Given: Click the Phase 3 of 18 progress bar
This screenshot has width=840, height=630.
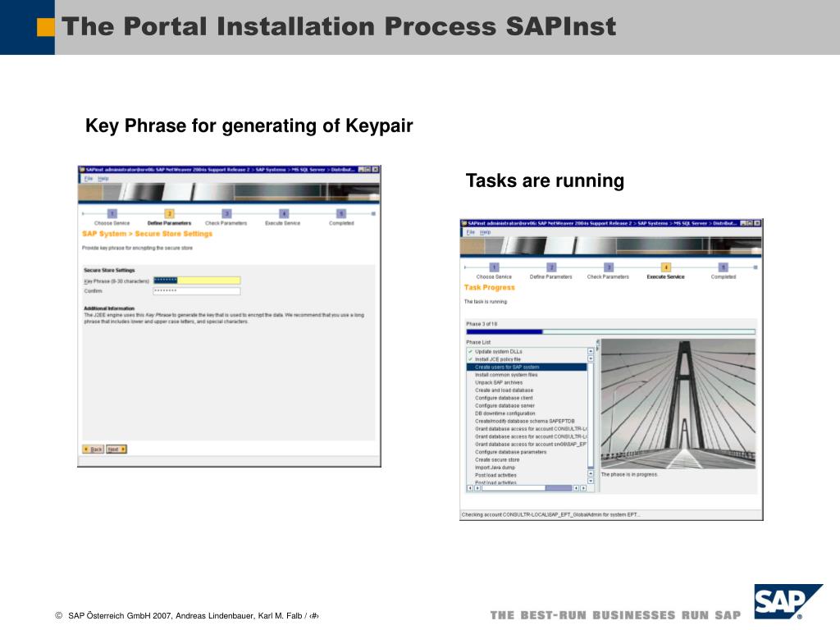Looking at the screenshot, I should pos(610,331).
